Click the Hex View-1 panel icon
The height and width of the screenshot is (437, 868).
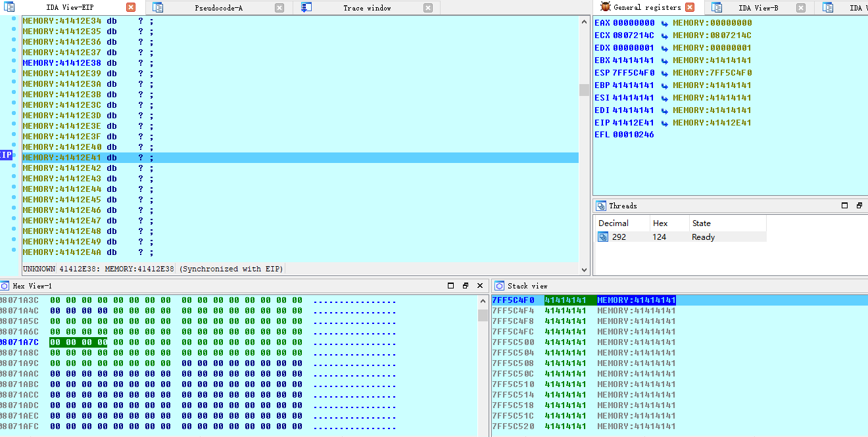(5, 286)
